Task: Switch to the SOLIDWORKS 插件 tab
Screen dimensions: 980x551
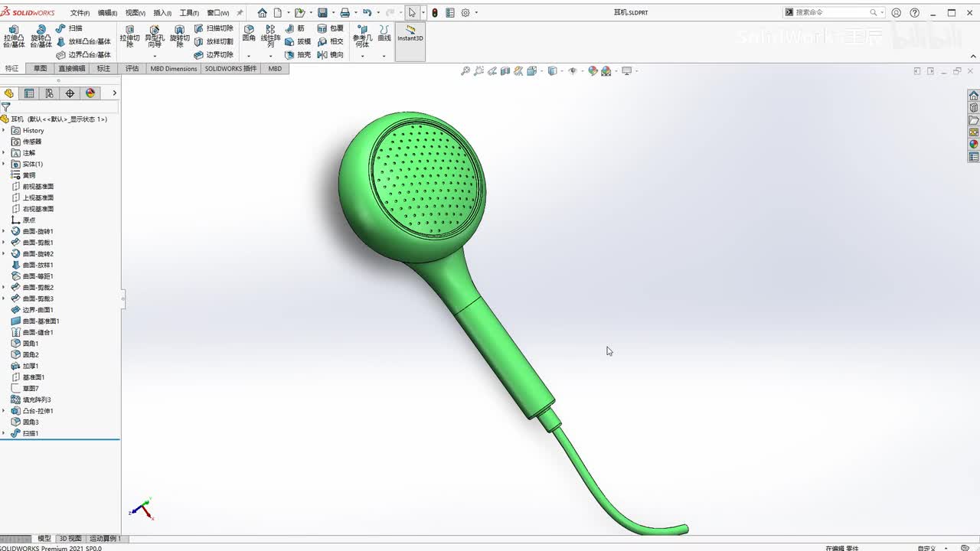Action: pyautogui.click(x=231, y=69)
